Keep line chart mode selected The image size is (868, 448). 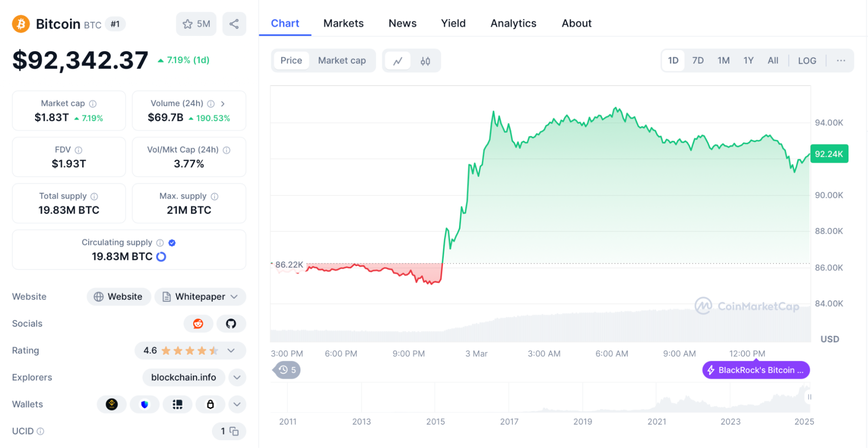tap(398, 61)
